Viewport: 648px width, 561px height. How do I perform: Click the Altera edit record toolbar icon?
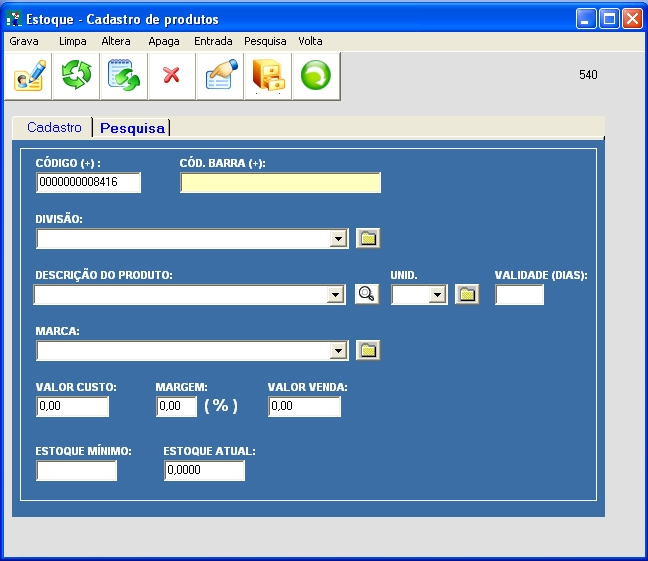[x=124, y=76]
